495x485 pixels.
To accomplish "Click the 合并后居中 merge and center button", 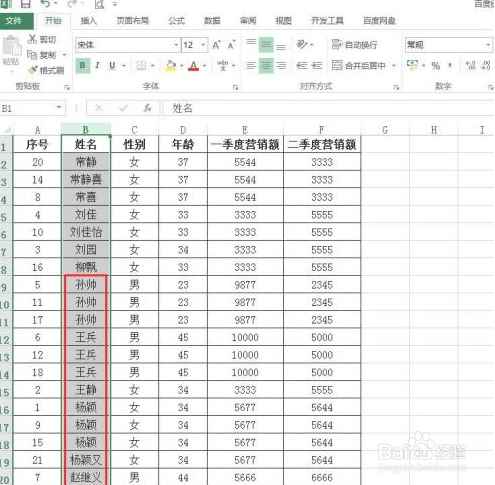I will tap(359, 66).
